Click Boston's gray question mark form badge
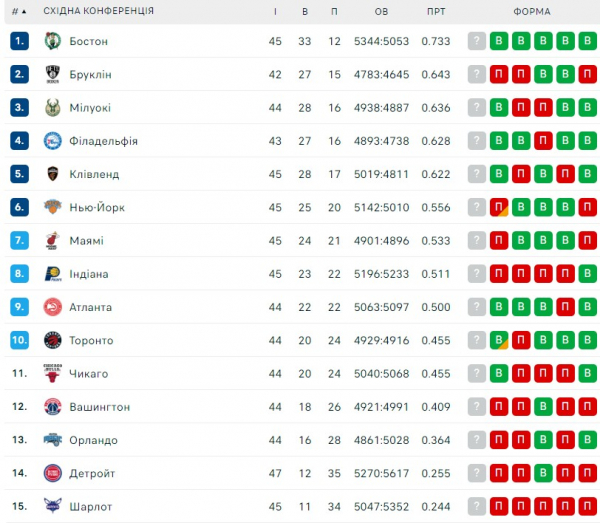Viewport: 600px width, 523px height. [x=477, y=41]
